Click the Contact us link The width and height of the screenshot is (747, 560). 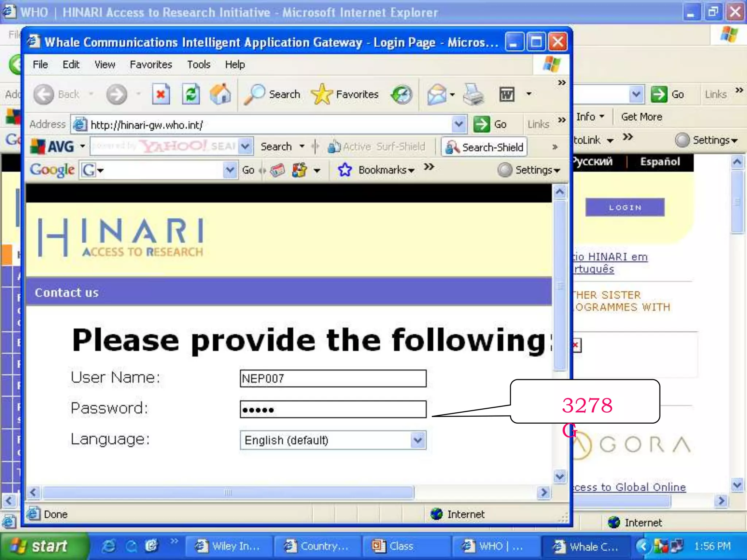[x=67, y=292]
